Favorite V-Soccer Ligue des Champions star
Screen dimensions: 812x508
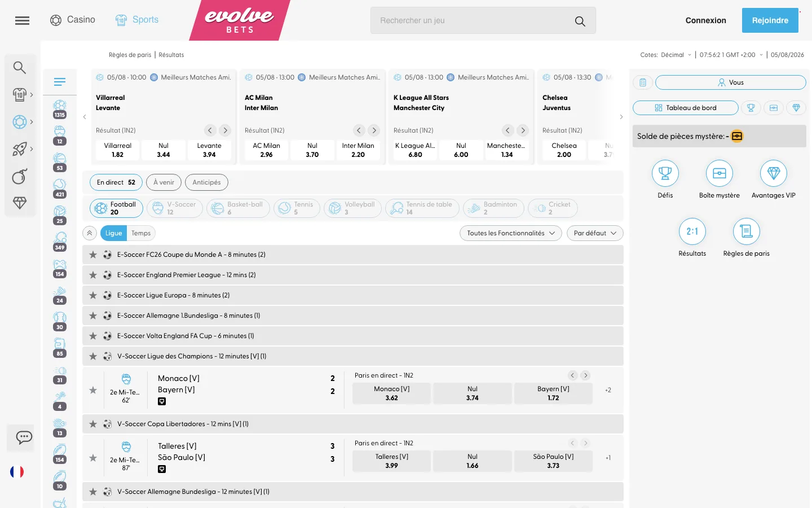(93, 356)
